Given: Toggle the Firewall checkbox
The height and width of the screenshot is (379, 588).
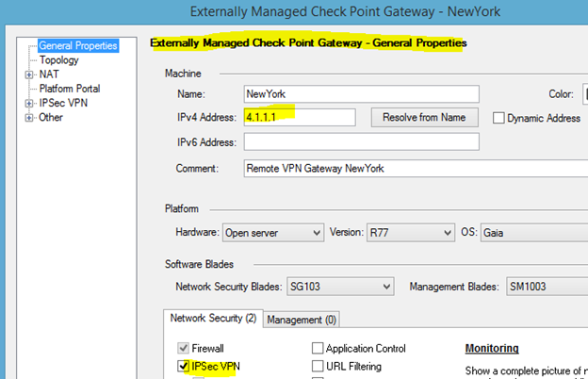Looking at the screenshot, I should [x=183, y=348].
